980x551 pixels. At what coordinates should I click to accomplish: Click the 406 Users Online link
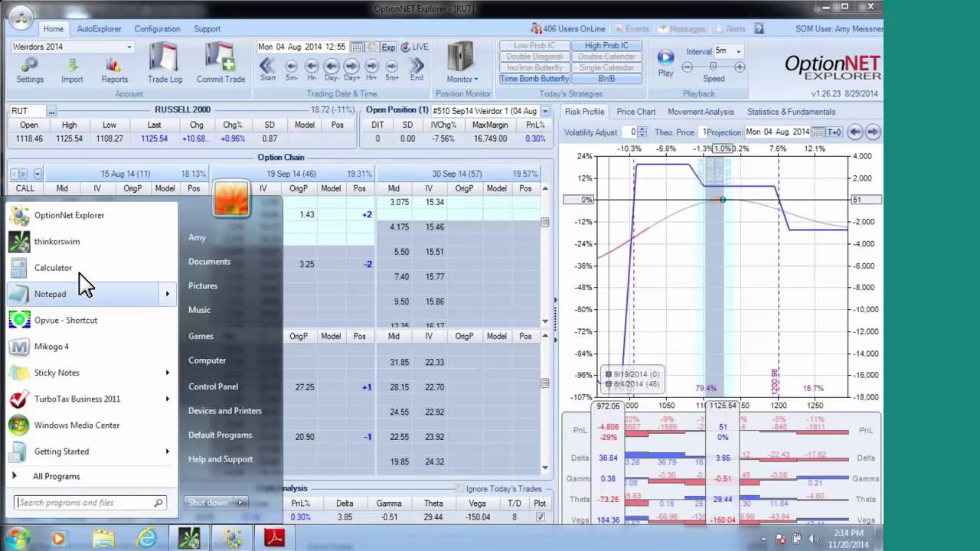tap(567, 29)
